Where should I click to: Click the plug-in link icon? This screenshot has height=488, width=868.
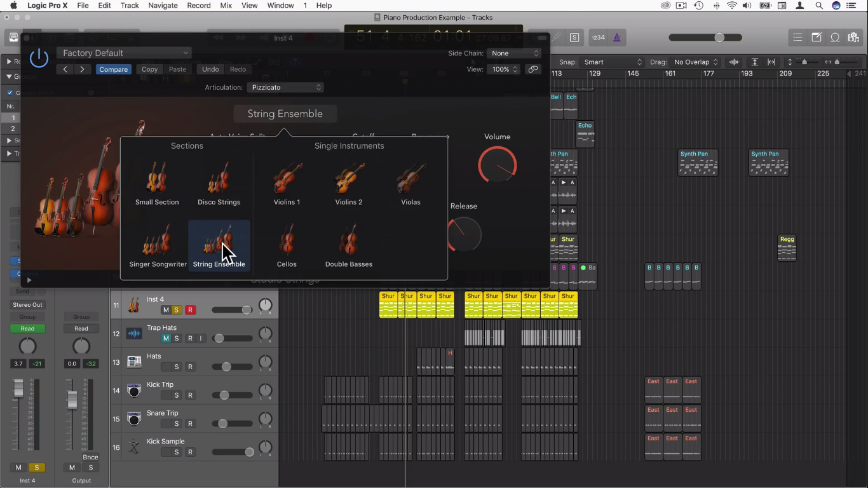533,69
